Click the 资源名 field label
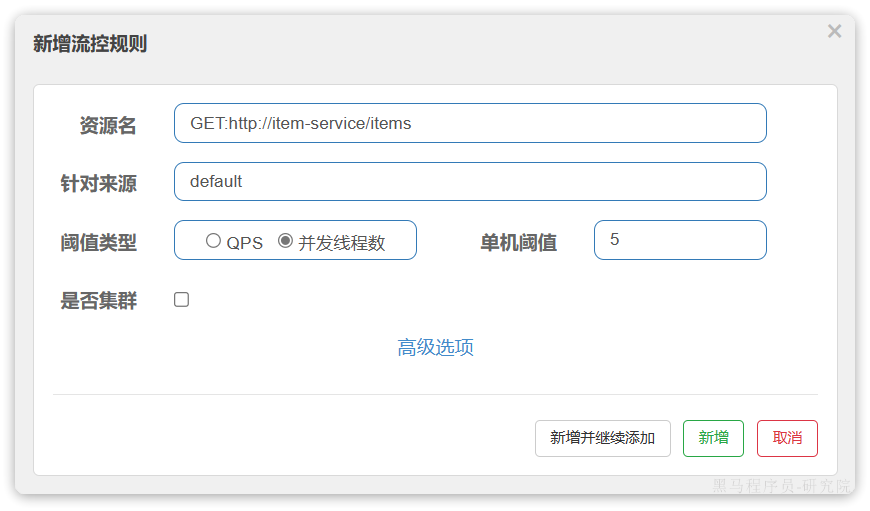 pyautogui.click(x=108, y=125)
